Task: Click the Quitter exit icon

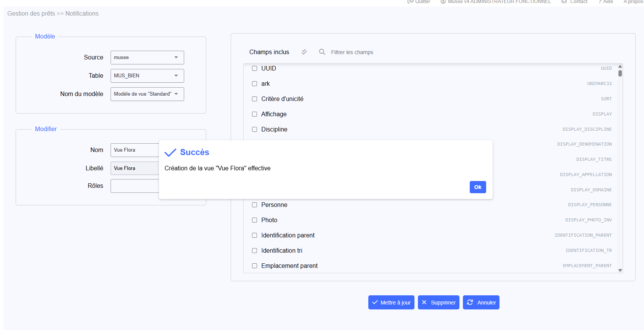Action: [410, 2]
